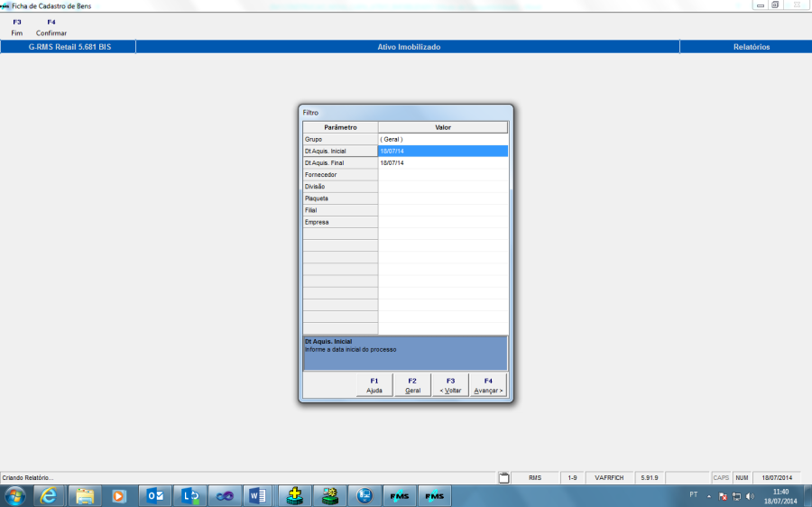
Task: Launch Internet Explorer from taskbar
Action: [x=49, y=496]
